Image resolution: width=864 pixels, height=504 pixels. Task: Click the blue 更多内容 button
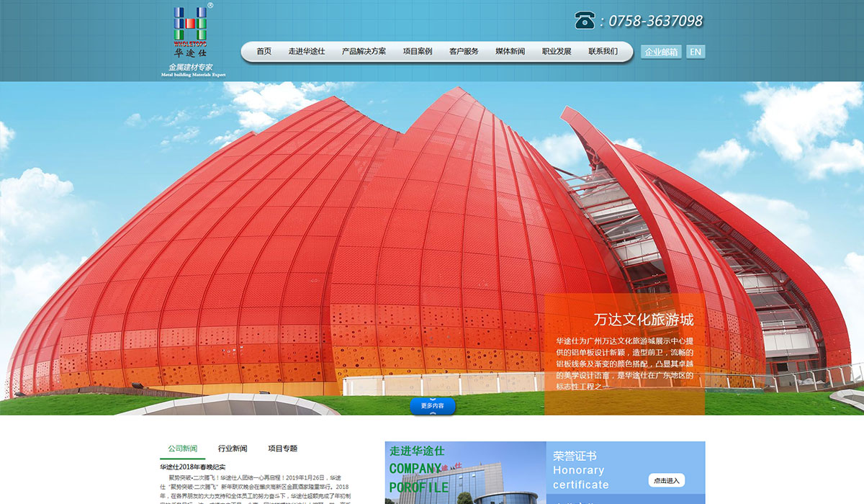433,406
